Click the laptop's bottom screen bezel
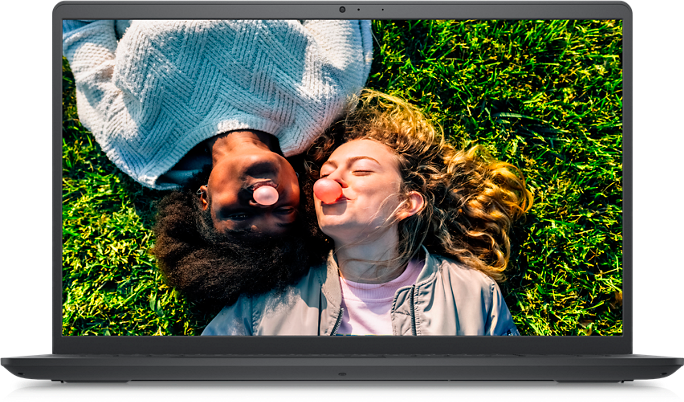Image resolution: width=684 pixels, height=402 pixels. [342, 345]
